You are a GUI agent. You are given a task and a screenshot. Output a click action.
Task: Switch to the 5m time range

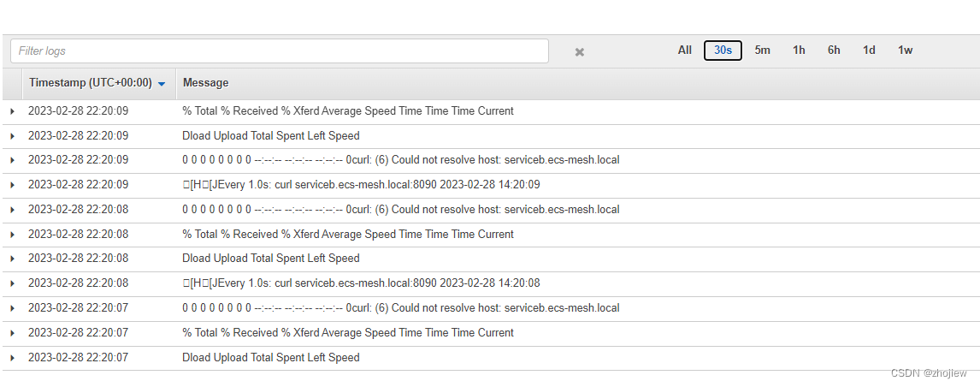[x=762, y=51]
